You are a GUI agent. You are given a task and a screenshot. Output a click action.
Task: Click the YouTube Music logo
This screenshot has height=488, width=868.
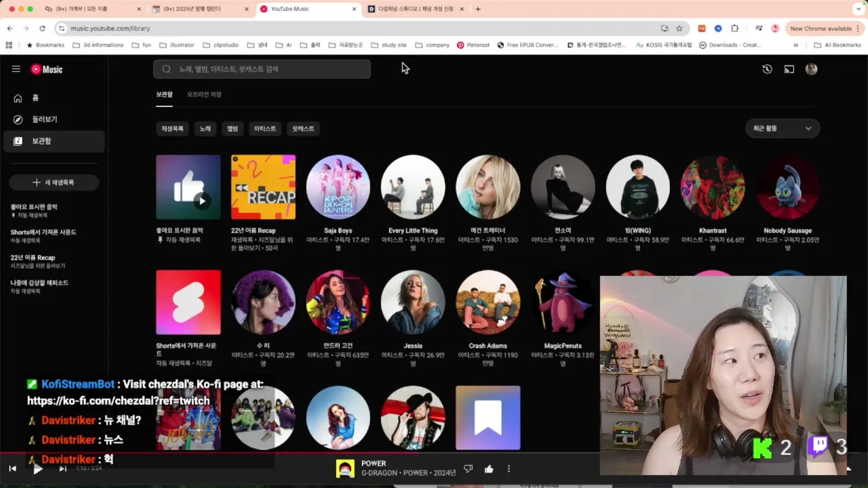pyautogui.click(x=47, y=69)
